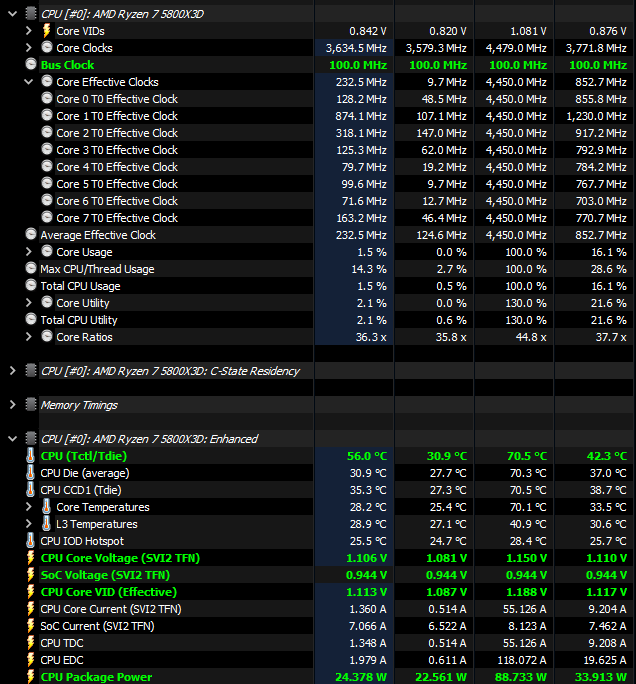Click the thermometer icon for CPU CCD1 (Tdie)
Screen dimensions: 636x684
pos(30,490)
